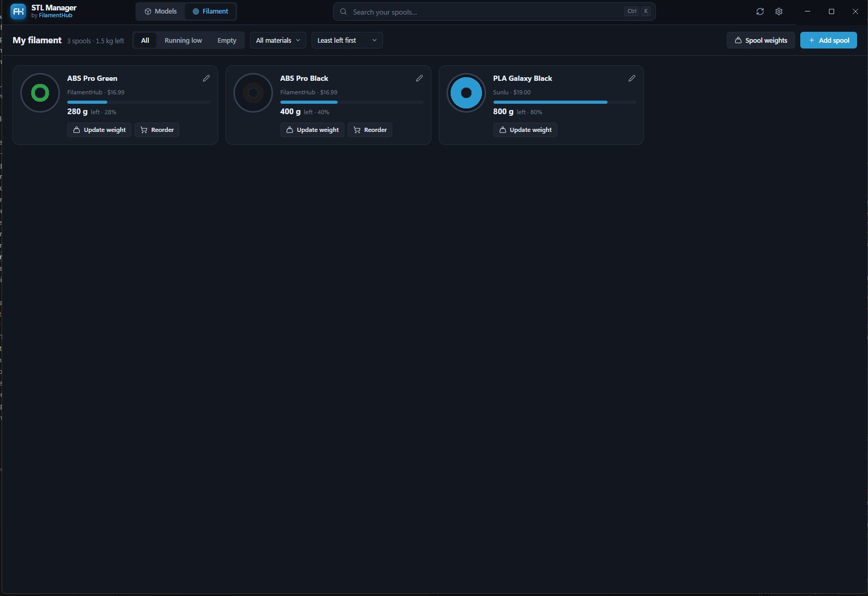This screenshot has width=868, height=596.
Task: Focus the Search your spools field
Action: [x=494, y=11]
